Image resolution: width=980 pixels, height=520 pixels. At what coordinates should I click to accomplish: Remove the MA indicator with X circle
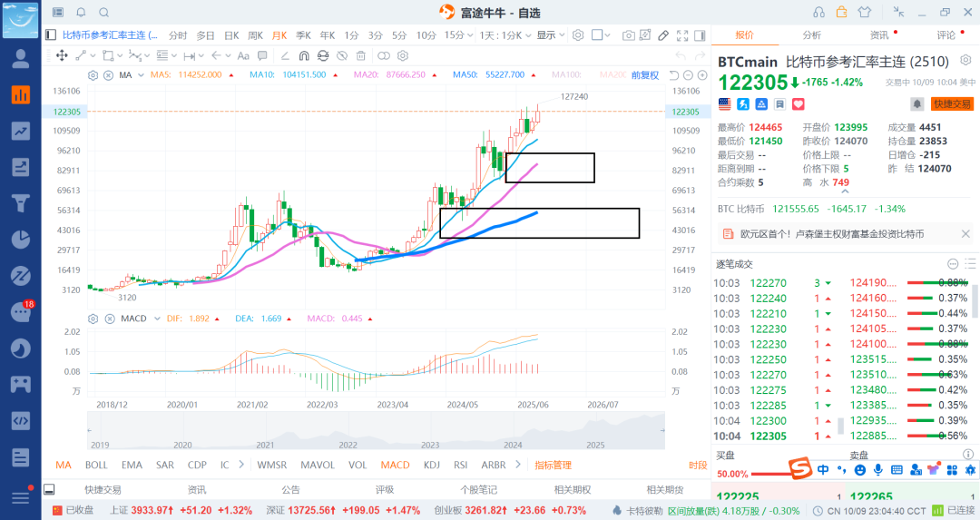click(x=108, y=75)
